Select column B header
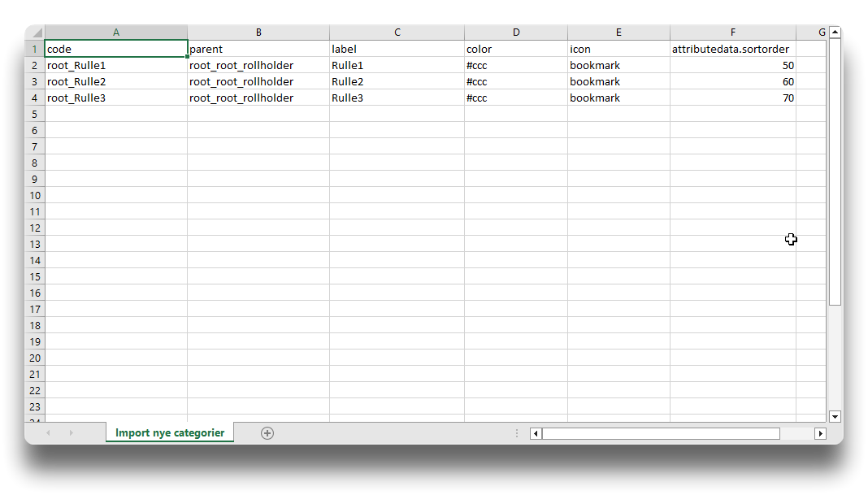This screenshot has height=495, width=868. [x=258, y=33]
